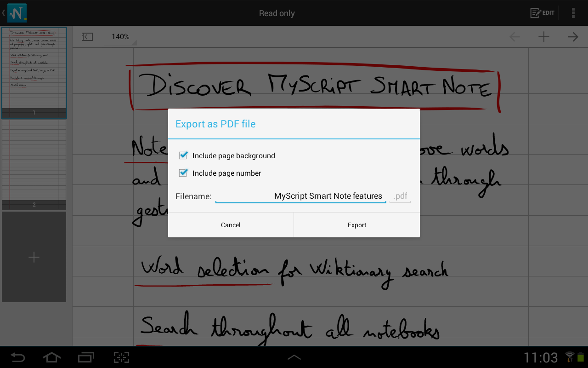The image size is (588, 368).
Task: Go to previous page arrow
Action: point(514,37)
